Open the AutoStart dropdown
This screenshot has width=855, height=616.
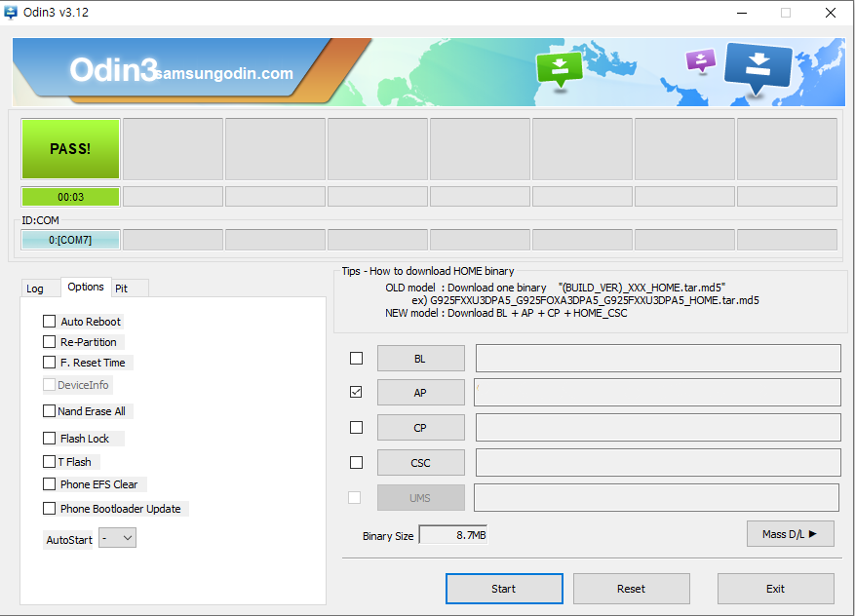117,538
